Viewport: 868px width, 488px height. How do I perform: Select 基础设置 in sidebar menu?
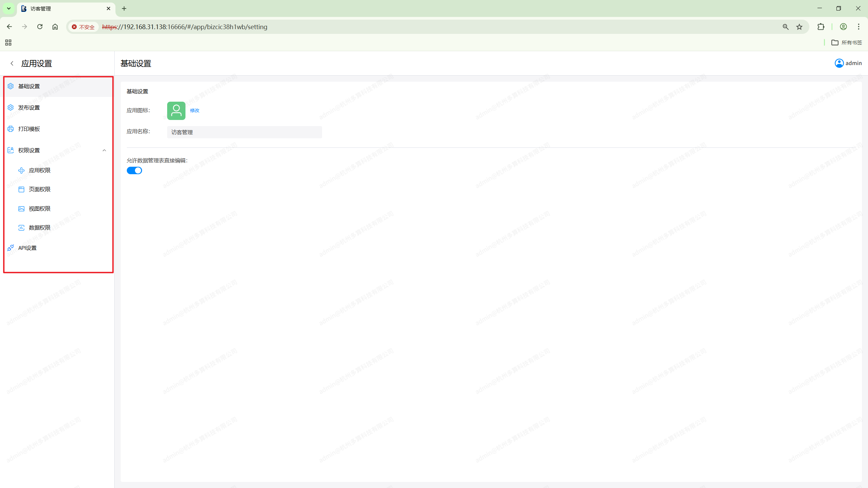pyautogui.click(x=29, y=86)
